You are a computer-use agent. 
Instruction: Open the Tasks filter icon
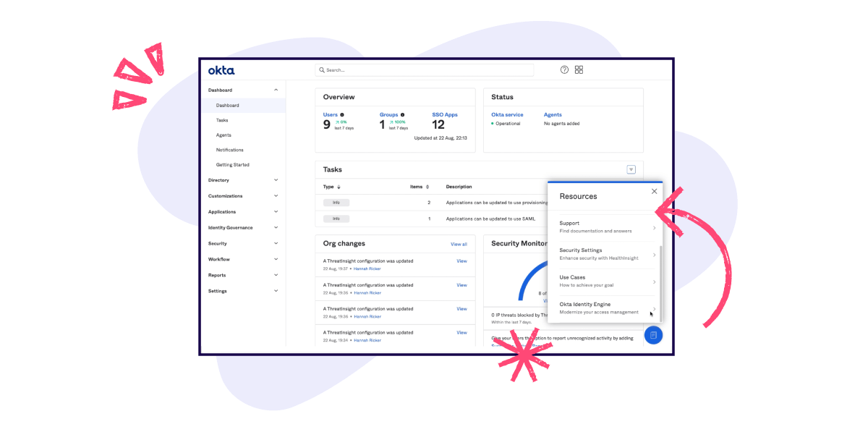tap(631, 169)
